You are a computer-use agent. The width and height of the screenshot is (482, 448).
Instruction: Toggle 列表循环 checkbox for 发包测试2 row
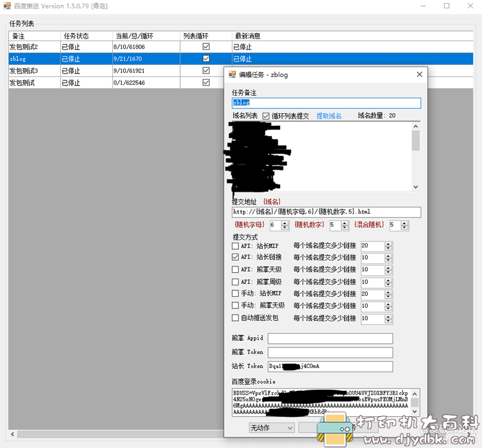point(206,47)
